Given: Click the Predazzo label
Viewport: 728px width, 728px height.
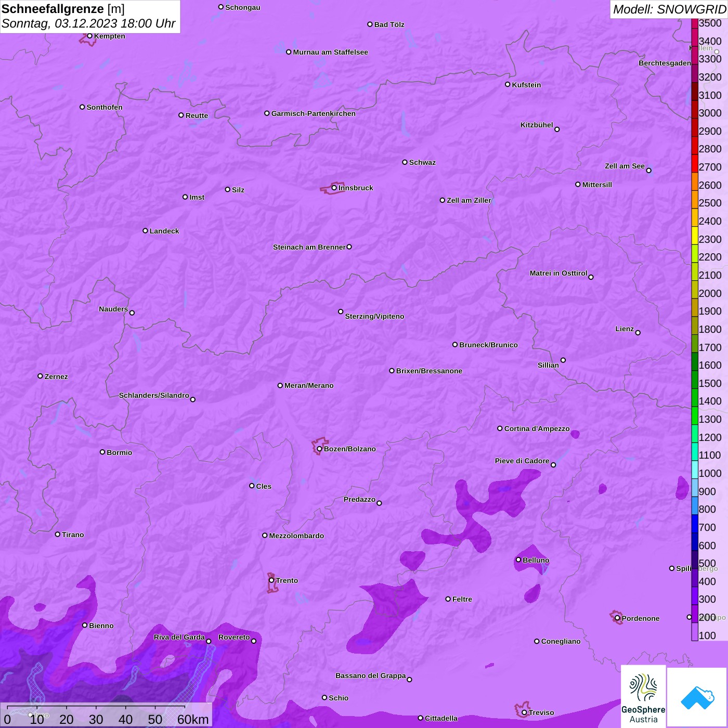Looking at the screenshot, I should point(359,499).
